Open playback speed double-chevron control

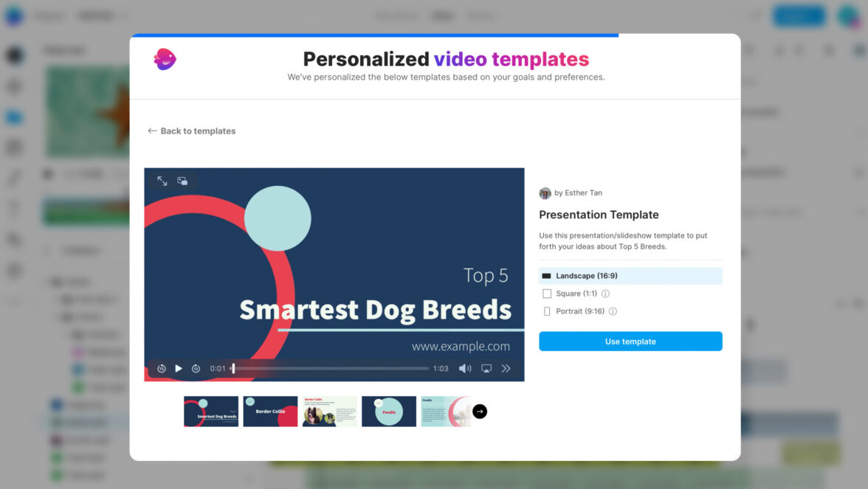(x=506, y=369)
